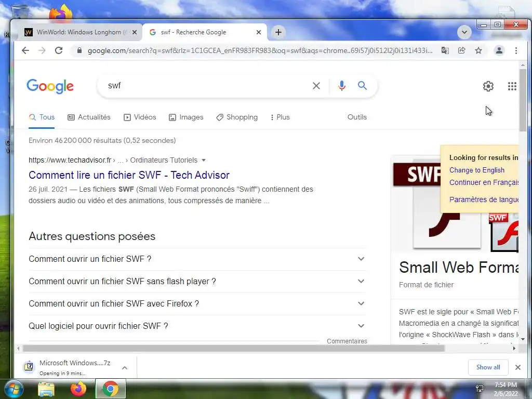Open the tab search chevron button

(x=464, y=32)
